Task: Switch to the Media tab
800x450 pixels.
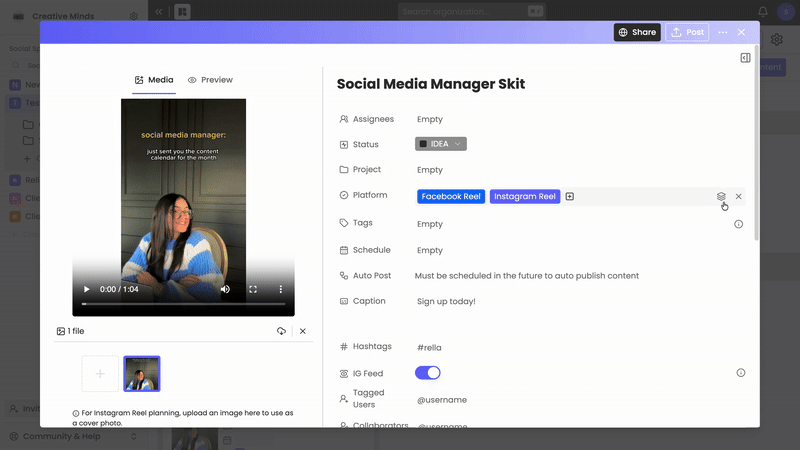Action: [154, 80]
